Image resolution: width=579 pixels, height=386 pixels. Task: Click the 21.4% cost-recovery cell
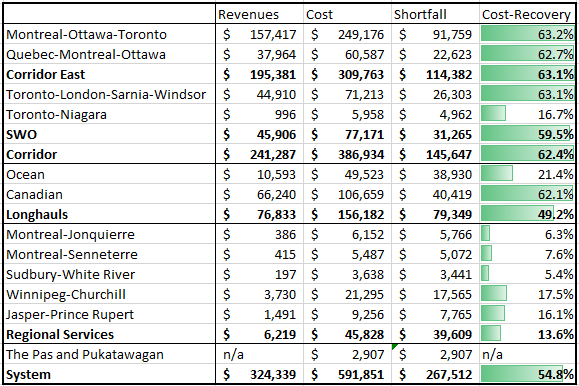[527, 174]
